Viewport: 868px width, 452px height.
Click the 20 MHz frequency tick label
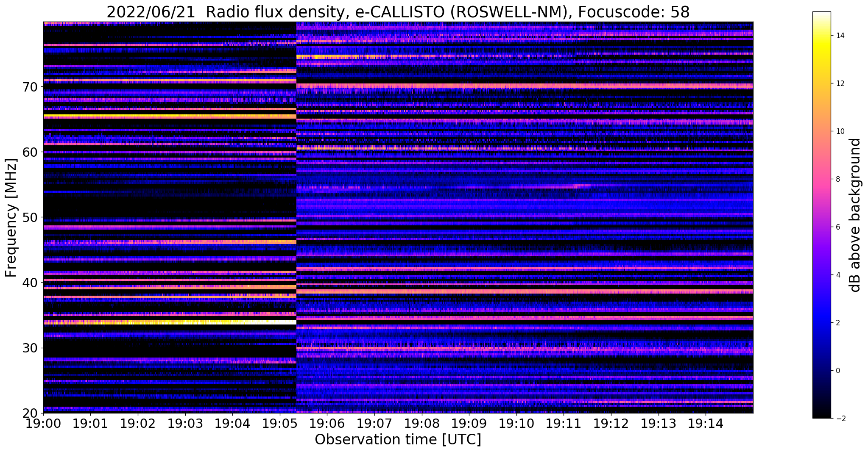click(29, 413)
